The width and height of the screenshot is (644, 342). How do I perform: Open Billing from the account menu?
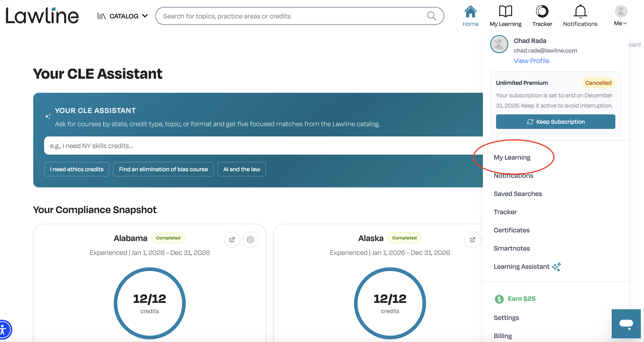(x=503, y=336)
